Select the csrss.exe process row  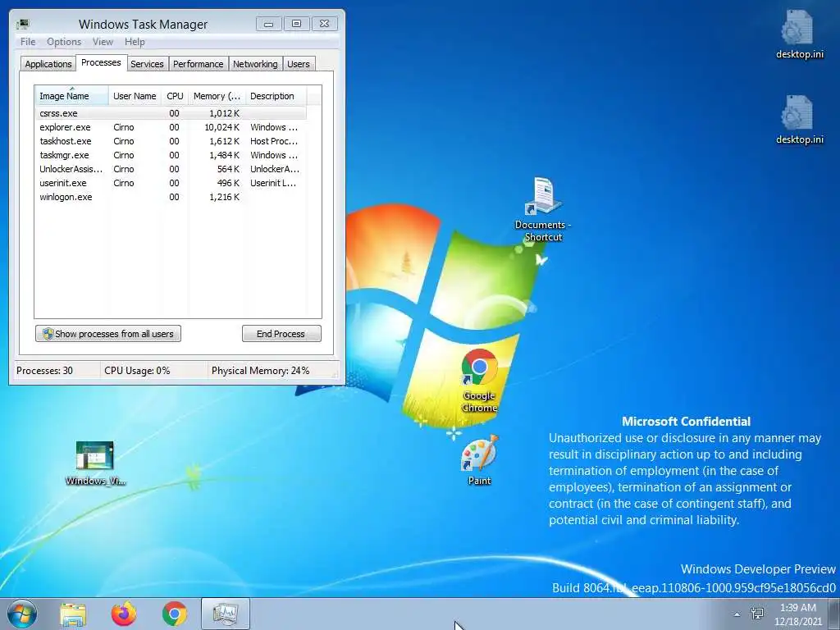(x=171, y=113)
